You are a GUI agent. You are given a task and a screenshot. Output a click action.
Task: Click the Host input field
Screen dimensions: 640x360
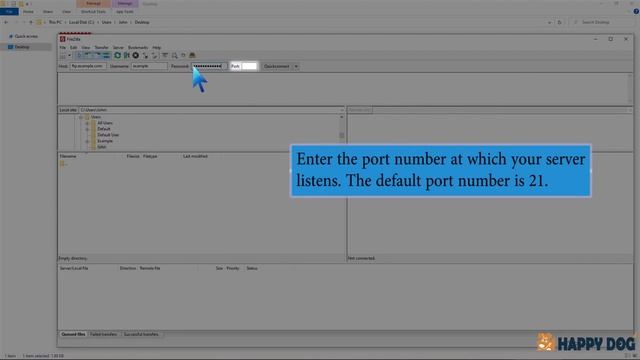point(88,66)
